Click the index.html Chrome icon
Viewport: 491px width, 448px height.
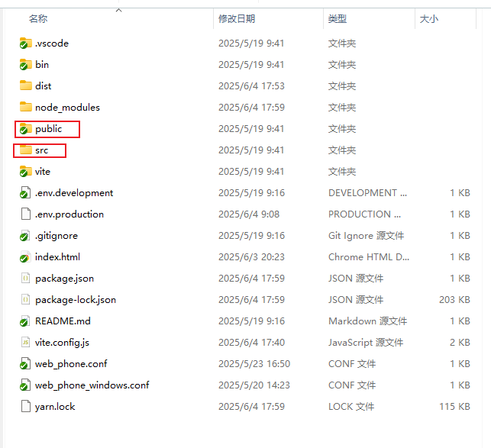click(x=25, y=257)
